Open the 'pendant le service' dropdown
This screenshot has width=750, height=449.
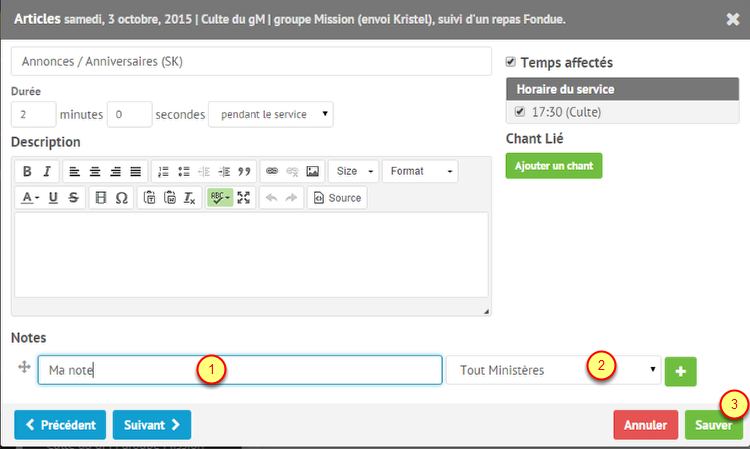pyautogui.click(x=271, y=114)
